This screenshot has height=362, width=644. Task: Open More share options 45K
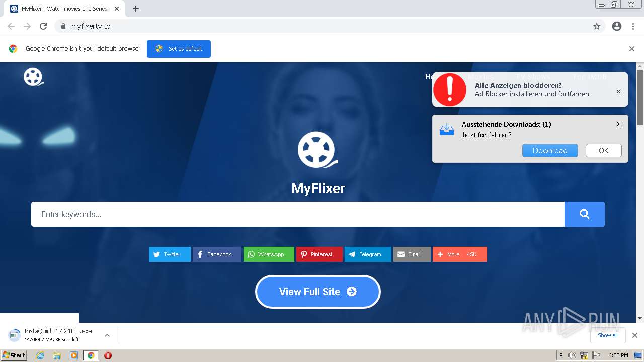[x=460, y=254]
